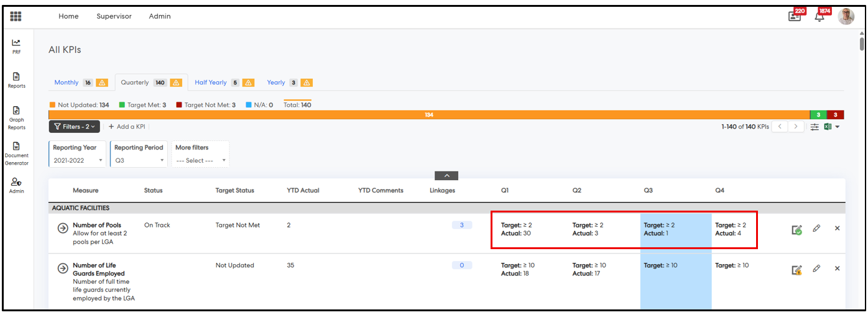Image resolution: width=868 pixels, height=315 pixels.
Task: Open Document Generator in the sidebar
Action: coord(16,153)
